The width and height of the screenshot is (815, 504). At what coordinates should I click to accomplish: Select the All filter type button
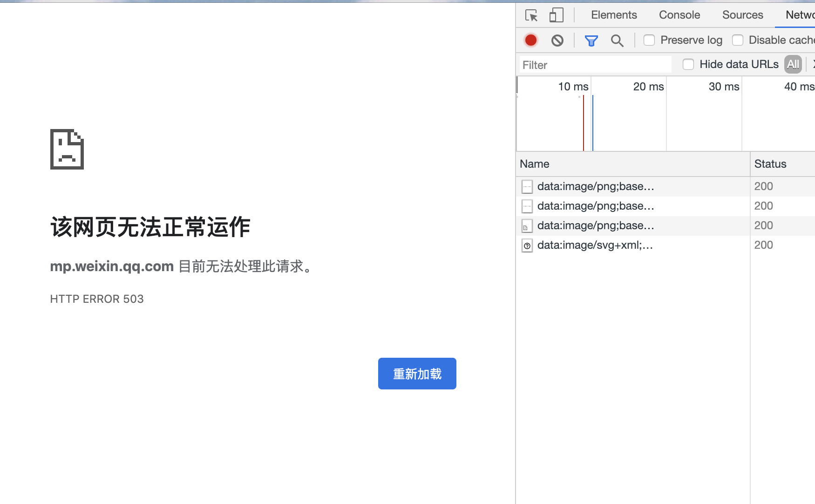coord(793,64)
